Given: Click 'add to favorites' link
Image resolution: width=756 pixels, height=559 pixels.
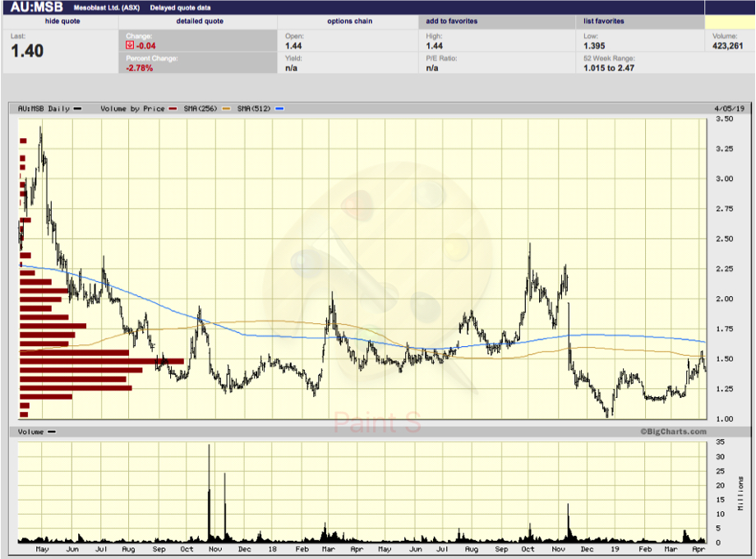Looking at the screenshot, I should 451,21.
